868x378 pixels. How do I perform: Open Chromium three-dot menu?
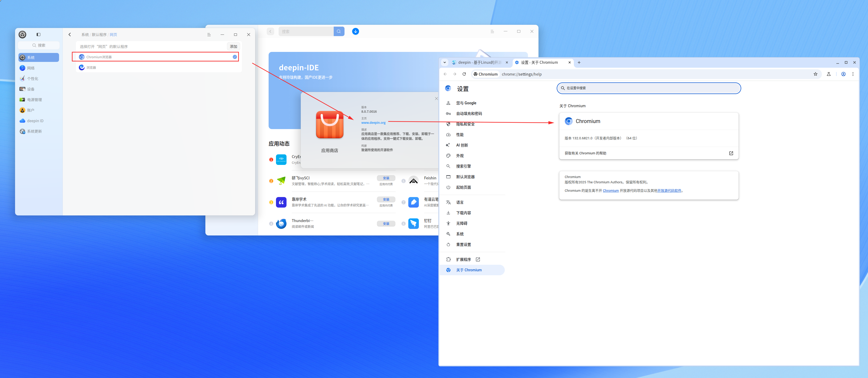click(853, 74)
